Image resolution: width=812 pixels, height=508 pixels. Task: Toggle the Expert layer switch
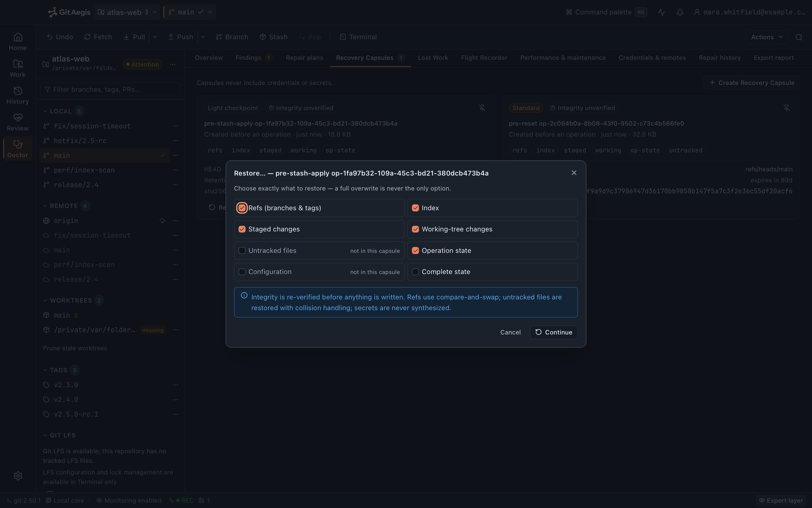781,500
